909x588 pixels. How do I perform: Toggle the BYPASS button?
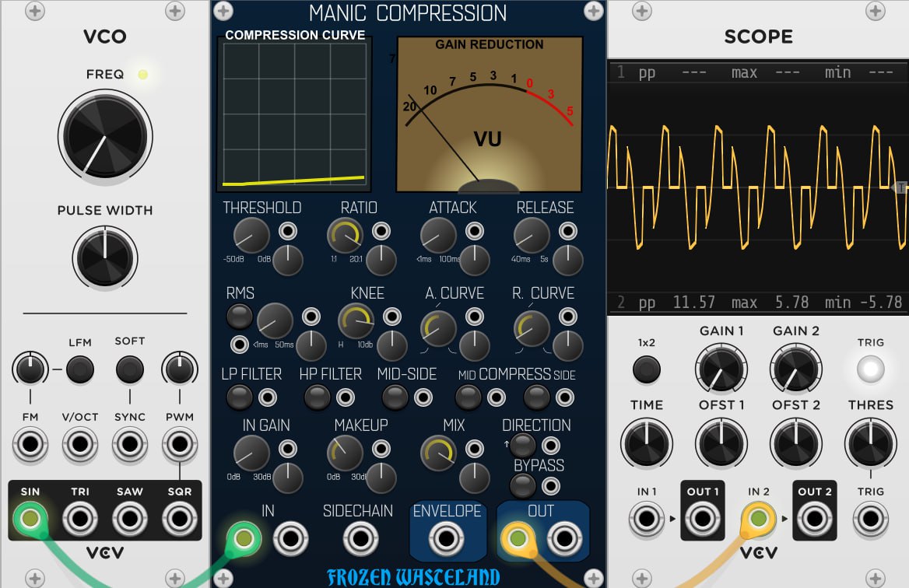[522, 485]
